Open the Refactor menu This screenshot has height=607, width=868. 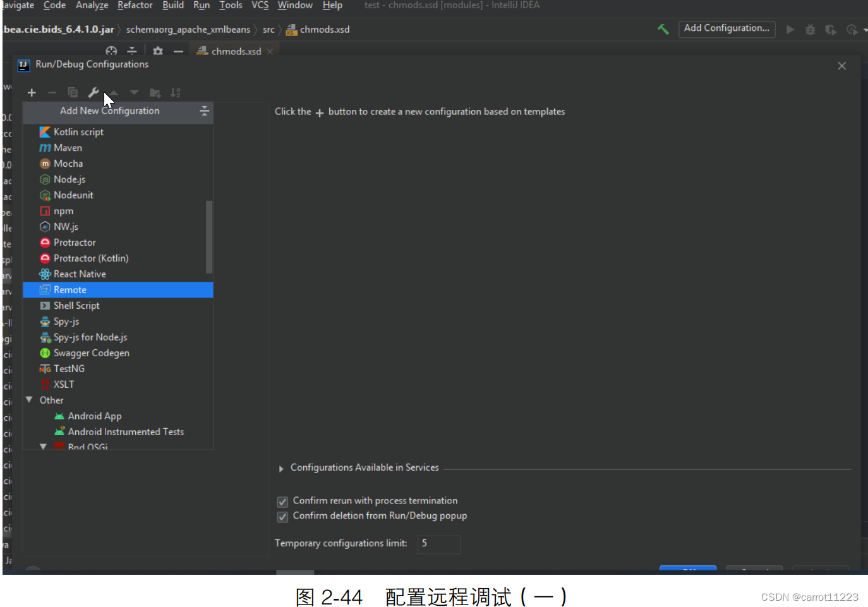point(135,5)
